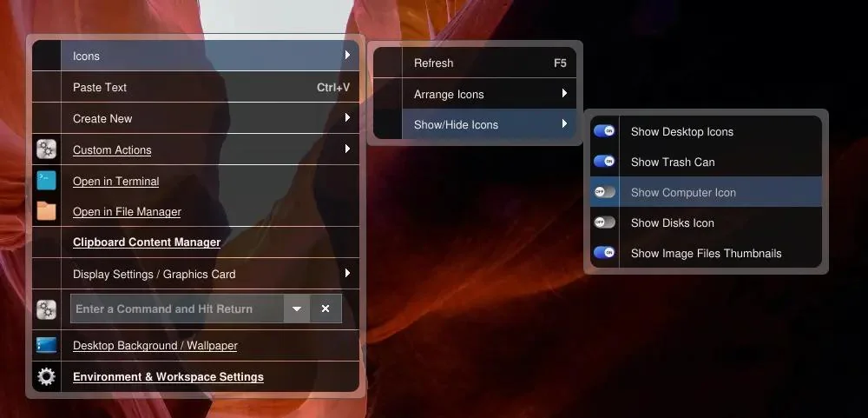Click the terminal icon beside Open in Terminal
Screen dimensions: 868x418
pyautogui.click(x=47, y=181)
